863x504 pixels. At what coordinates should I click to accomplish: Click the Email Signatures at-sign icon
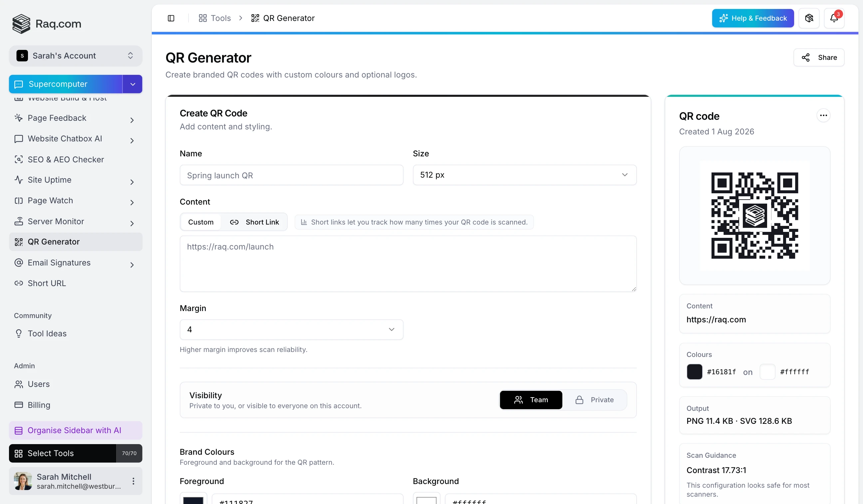19,262
